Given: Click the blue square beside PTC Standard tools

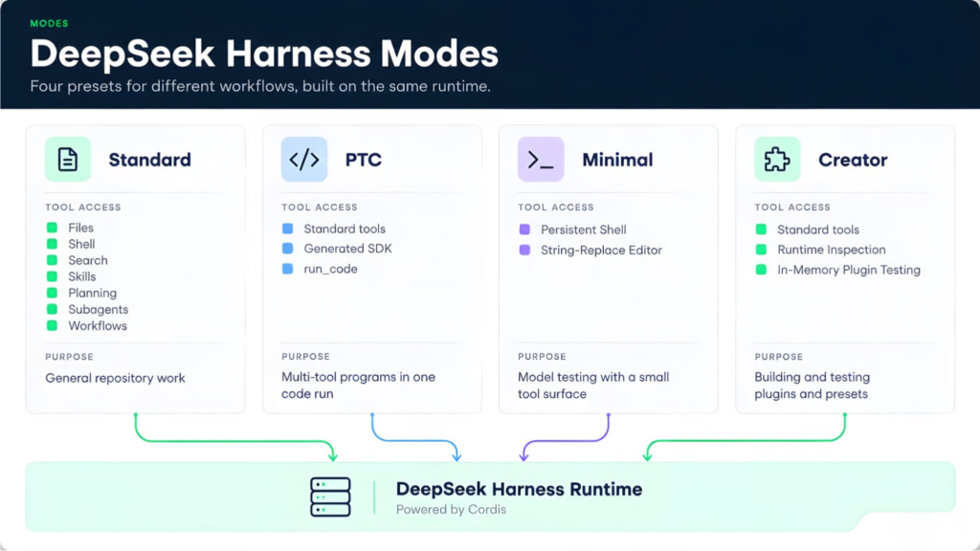Looking at the screenshot, I should coord(287,229).
